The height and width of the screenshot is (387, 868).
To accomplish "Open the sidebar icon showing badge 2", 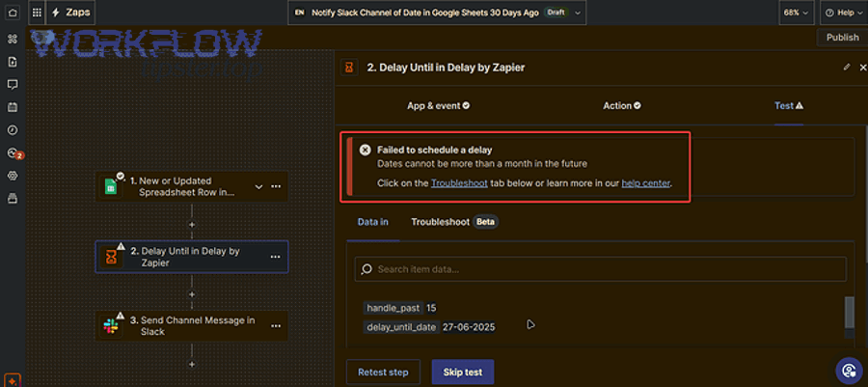I will pos(14,153).
